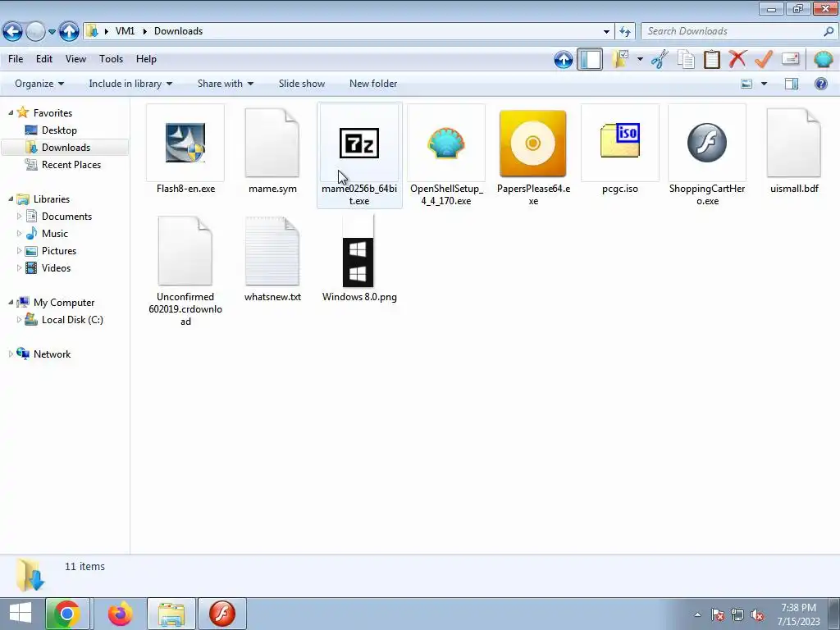The image size is (840, 630).
Task: Open the folder options dropdown arrow
Action: tap(640, 59)
